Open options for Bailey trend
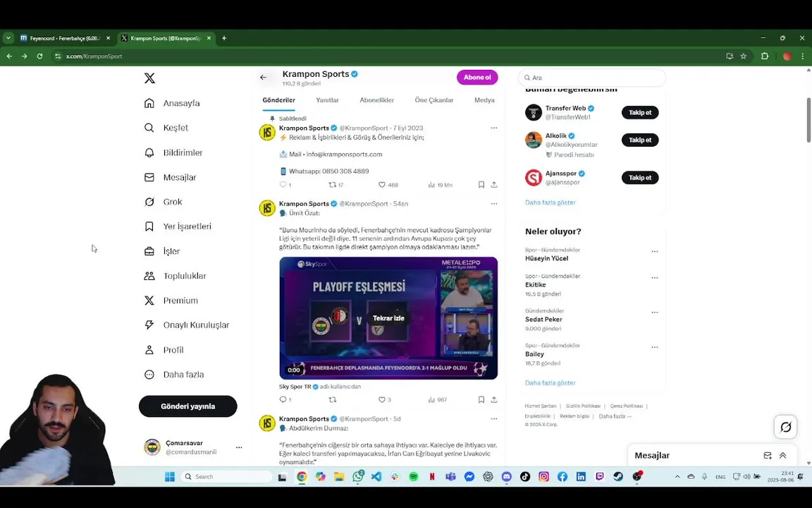This screenshot has width=812, height=508. (655, 347)
